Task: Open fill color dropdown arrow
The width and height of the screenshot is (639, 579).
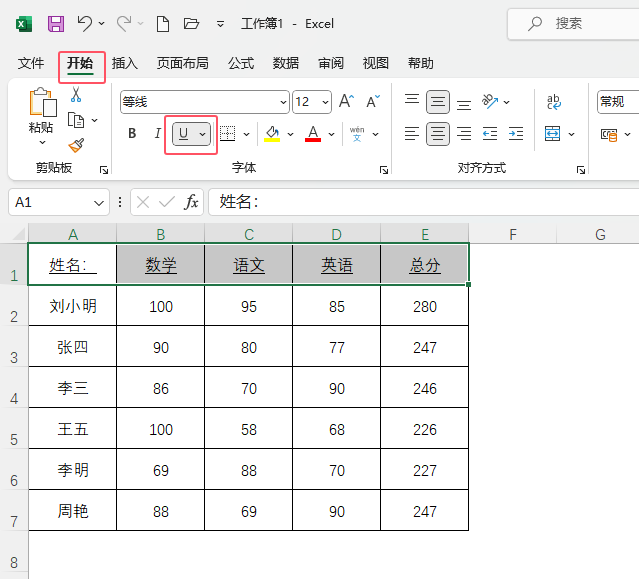Action: (x=291, y=134)
